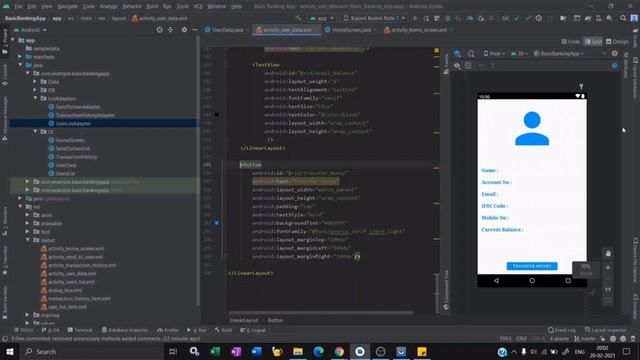
Task: Toggle the View Options eye icon in design toolbar
Action: pyautogui.click(x=457, y=65)
